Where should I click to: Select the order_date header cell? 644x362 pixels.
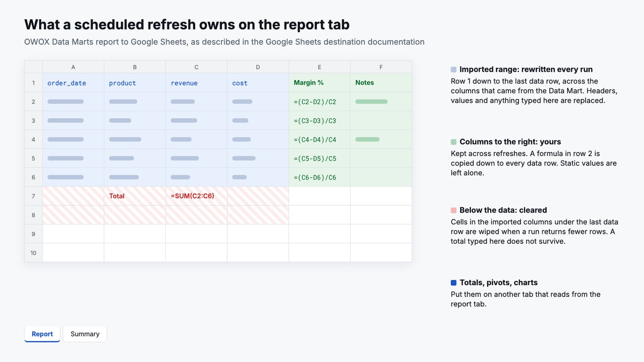(x=73, y=82)
